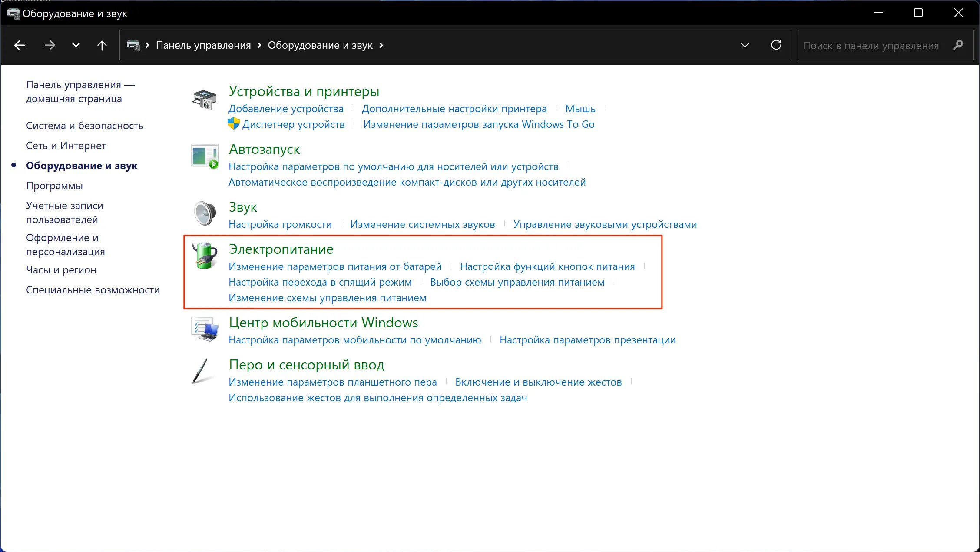980x552 pixels.
Task: Open Диспетчер устройств link
Action: coord(293,124)
